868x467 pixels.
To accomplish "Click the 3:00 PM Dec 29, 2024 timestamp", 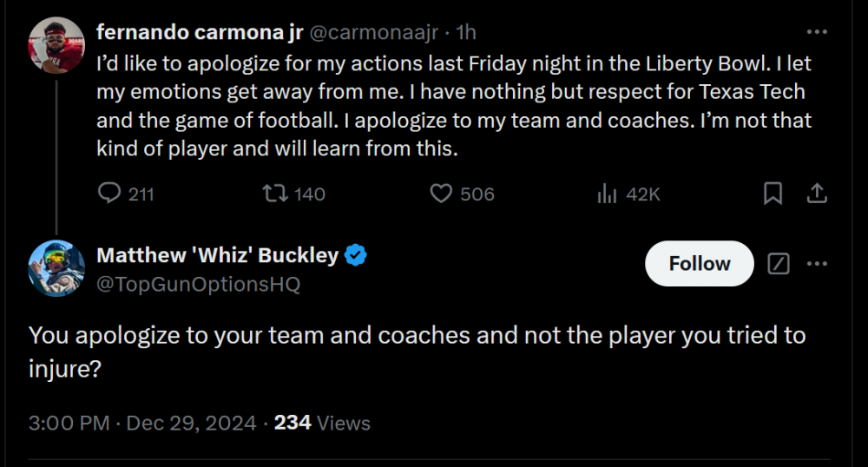I will pyautogui.click(x=142, y=424).
